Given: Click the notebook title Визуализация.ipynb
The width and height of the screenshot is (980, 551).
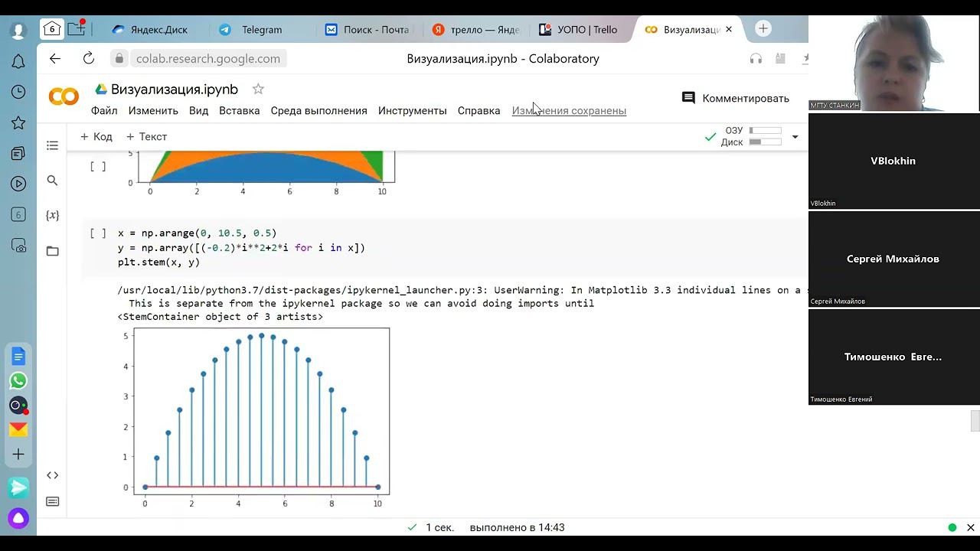Looking at the screenshot, I should (175, 89).
